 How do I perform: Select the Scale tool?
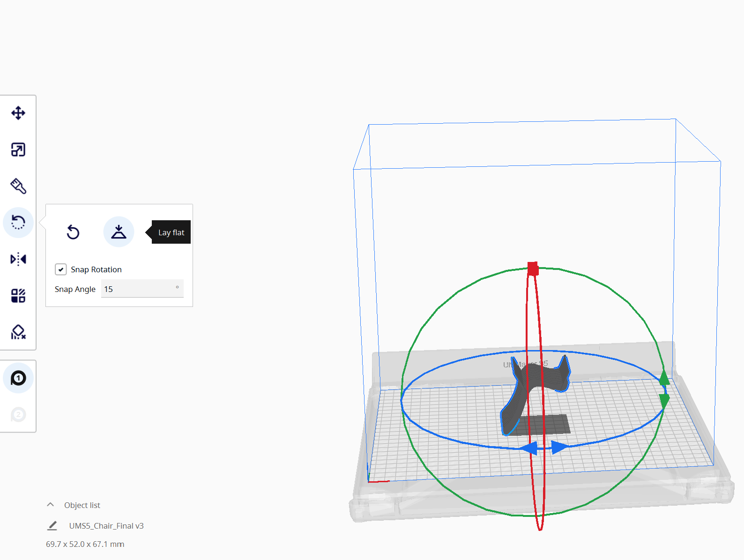point(18,149)
